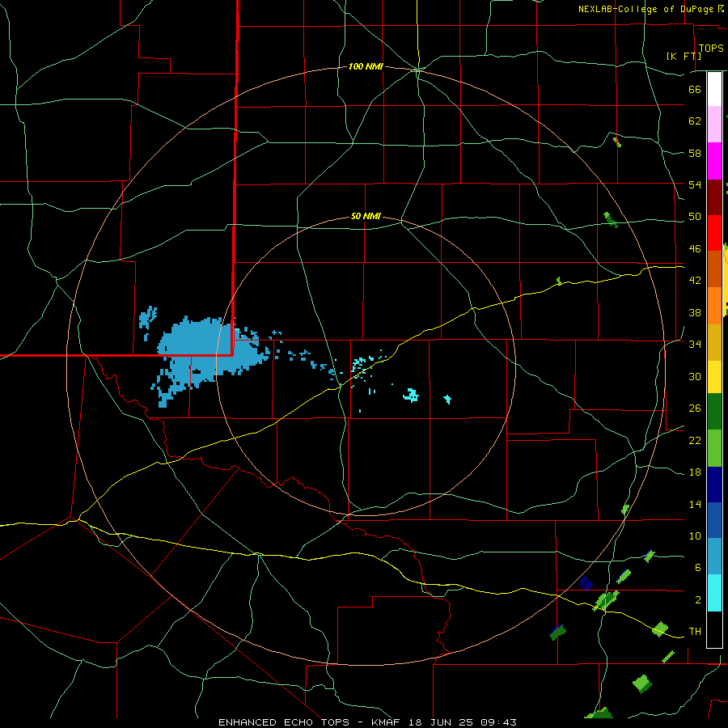
Task: Click the 22 legend value
Action: pyautogui.click(x=695, y=440)
